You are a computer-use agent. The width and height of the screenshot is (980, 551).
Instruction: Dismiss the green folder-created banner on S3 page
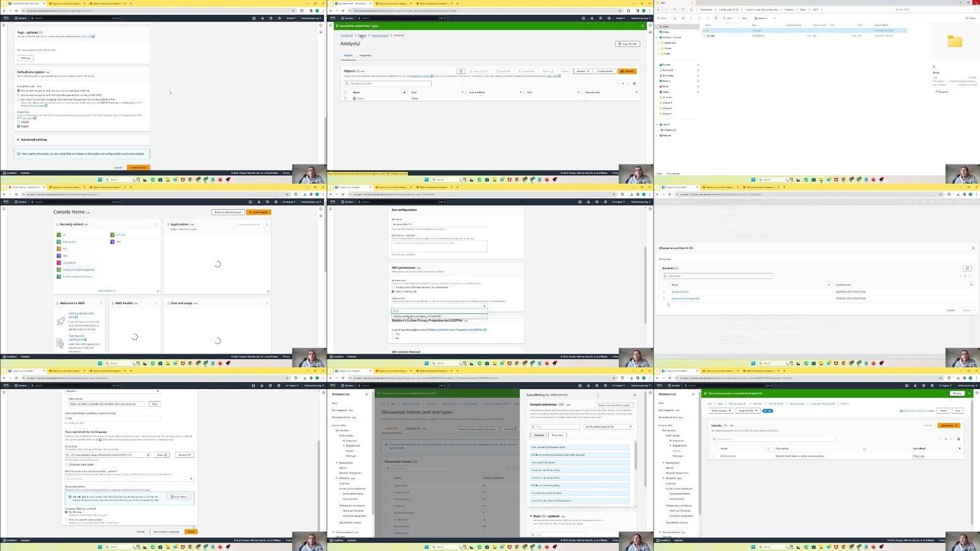pos(643,26)
